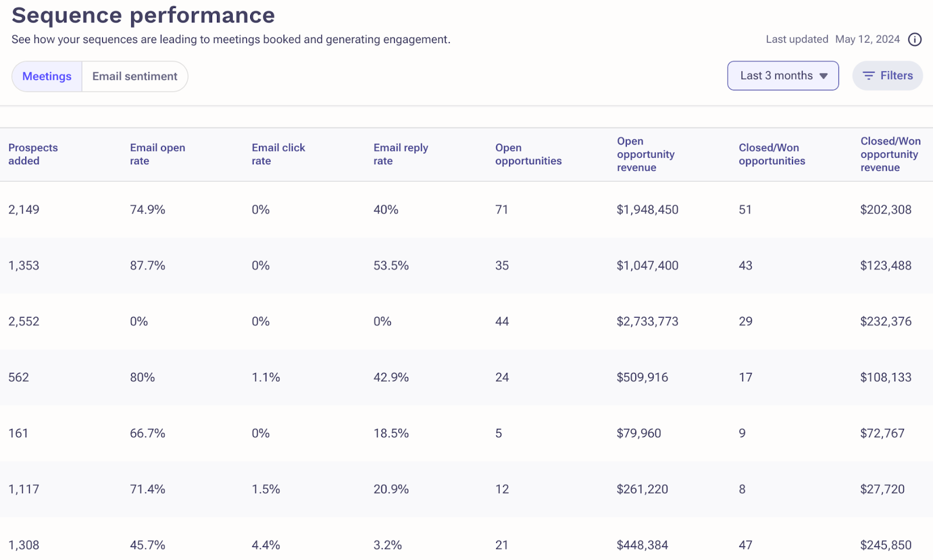Sort by the Email reply rate column
This screenshot has width=933, height=560.
[x=401, y=154]
